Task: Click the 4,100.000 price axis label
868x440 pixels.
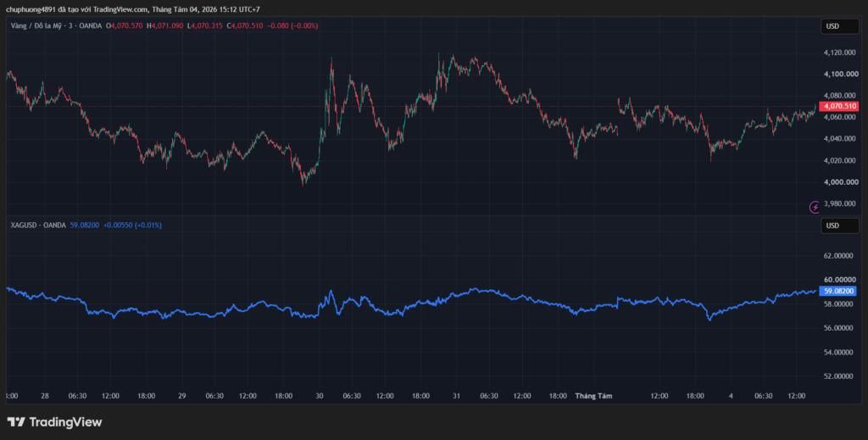Action: tap(841, 74)
